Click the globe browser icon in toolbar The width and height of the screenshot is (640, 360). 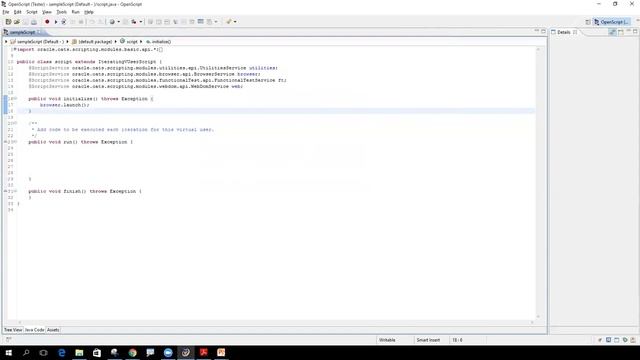tap(112, 22)
